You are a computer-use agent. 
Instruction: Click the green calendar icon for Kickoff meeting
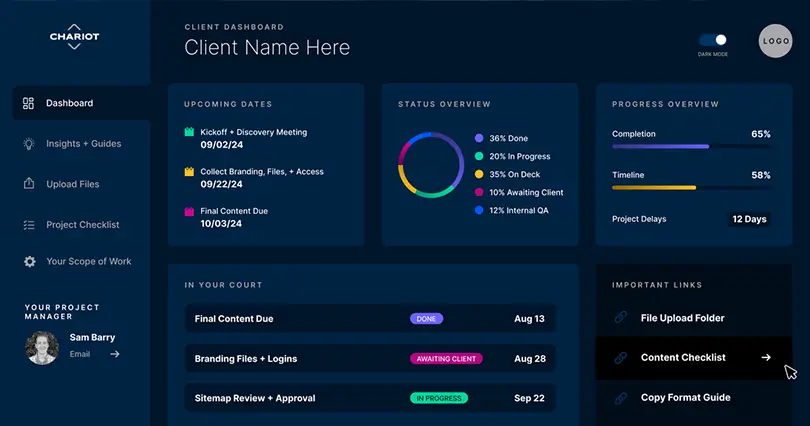[x=189, y=132]
